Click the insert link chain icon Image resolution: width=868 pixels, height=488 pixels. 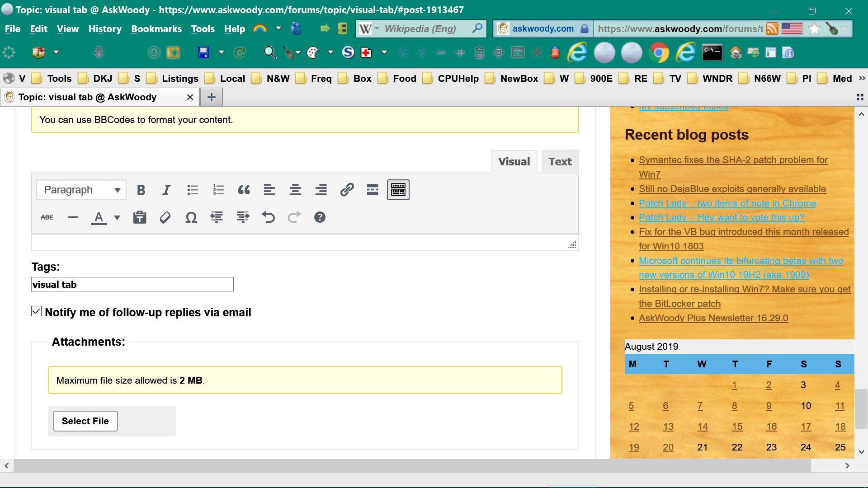tap(347, 190)
